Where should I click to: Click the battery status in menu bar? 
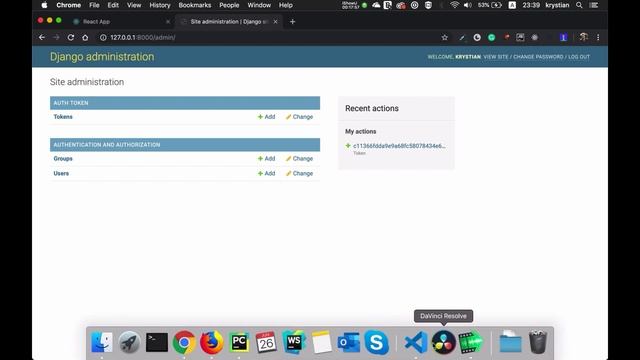(x=490, y=5)
